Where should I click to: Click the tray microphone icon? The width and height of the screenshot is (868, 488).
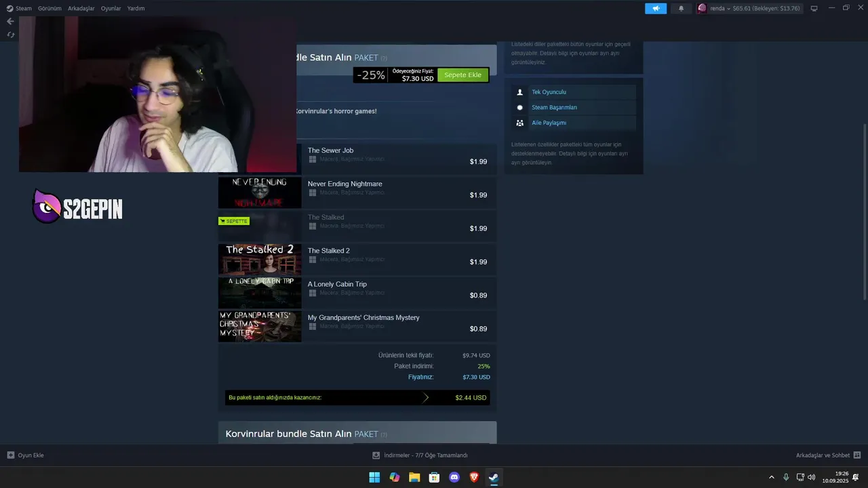(x=786, y=477)
